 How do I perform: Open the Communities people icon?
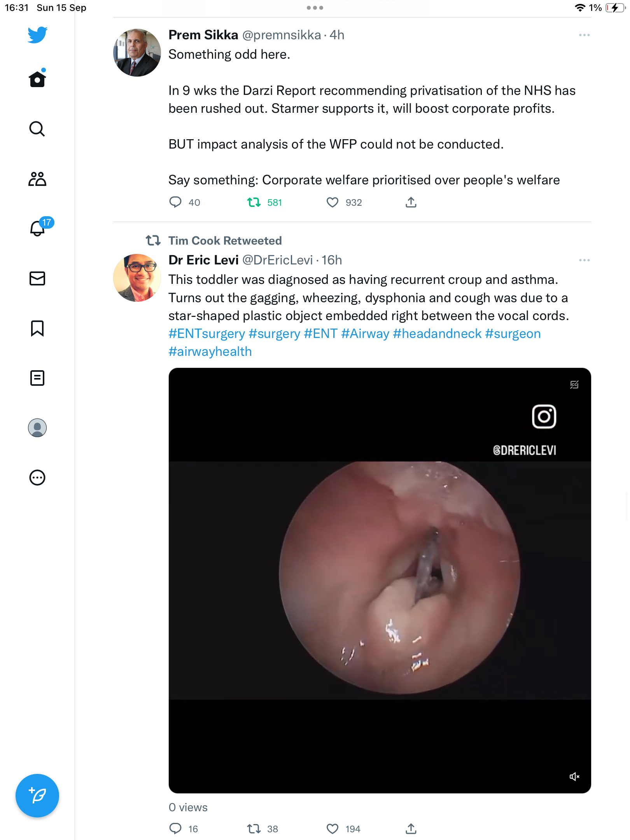click(x=37, y=179)
